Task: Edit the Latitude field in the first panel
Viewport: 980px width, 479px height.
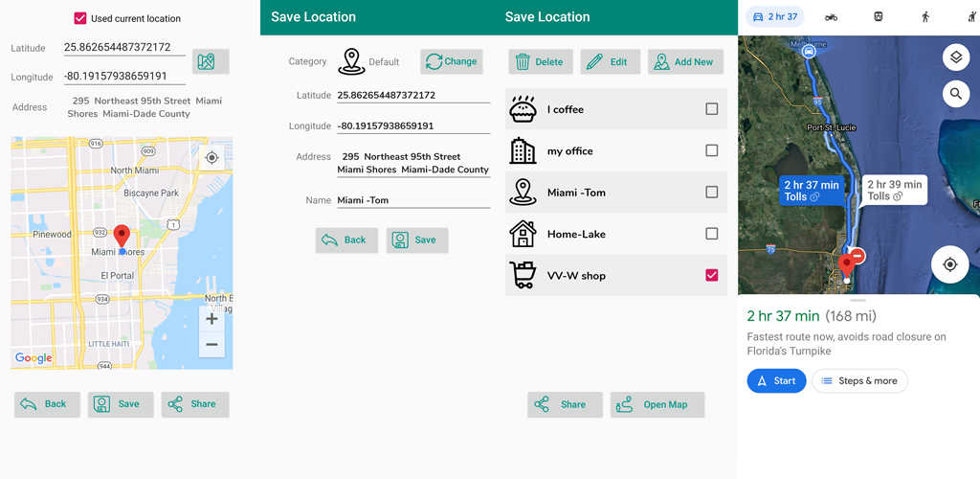Action: [124, 48]
